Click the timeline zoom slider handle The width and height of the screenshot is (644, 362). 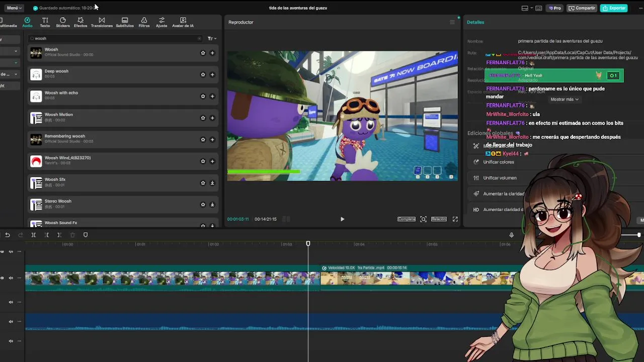(639, 235)
